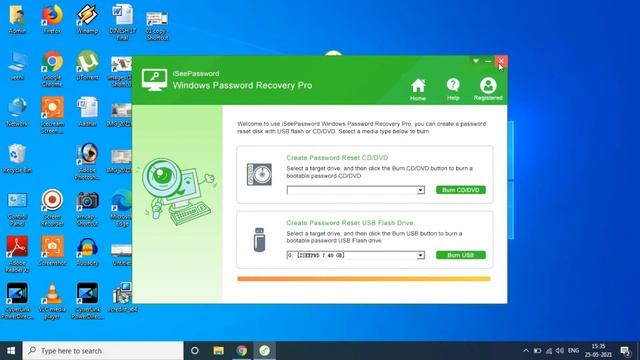Screen dimensions: 640x360
Task: Launch Audacity from the desktop
Action: pos(87,252)
